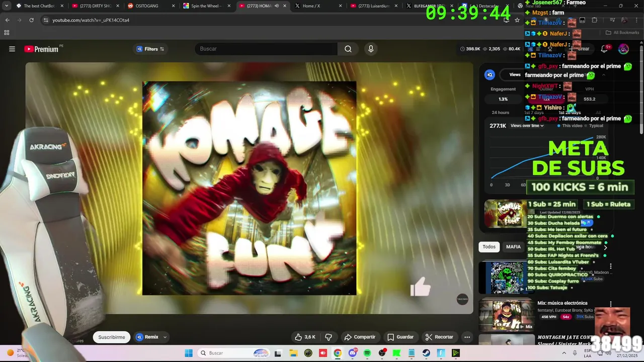Switch to Luisardium YouTube tab
The height and width of the screenshot is (362, 644).
click(374, 6)
